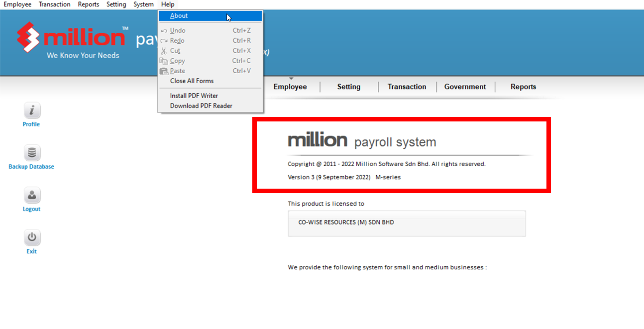Select About from the Help menu
The image size is (644, 329).
(x=210, y=16)
